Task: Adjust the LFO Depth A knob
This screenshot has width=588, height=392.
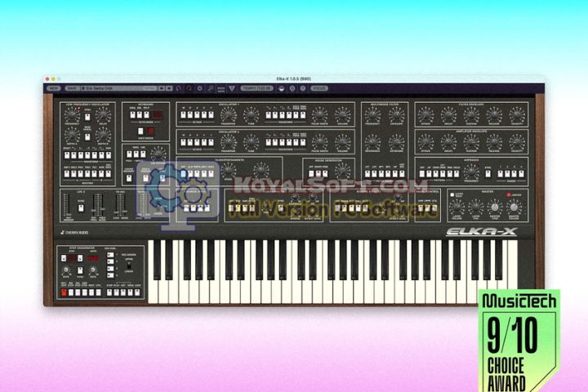Action: tap(72, 136)
